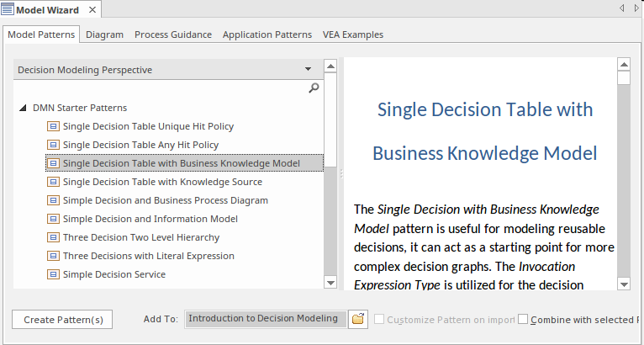Click the Three Decision Two Level Hierarchy icon
The height and width of the screenshot is (345, 644).
[53, 237]
